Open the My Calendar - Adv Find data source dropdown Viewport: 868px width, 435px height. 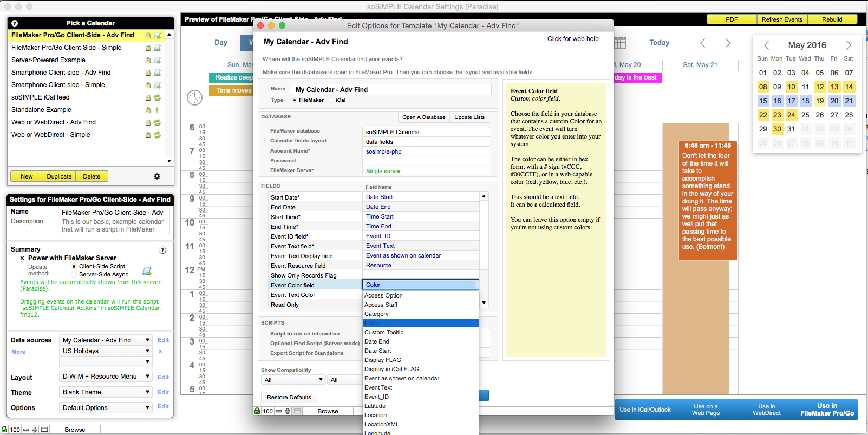click(x=106, y=340)
